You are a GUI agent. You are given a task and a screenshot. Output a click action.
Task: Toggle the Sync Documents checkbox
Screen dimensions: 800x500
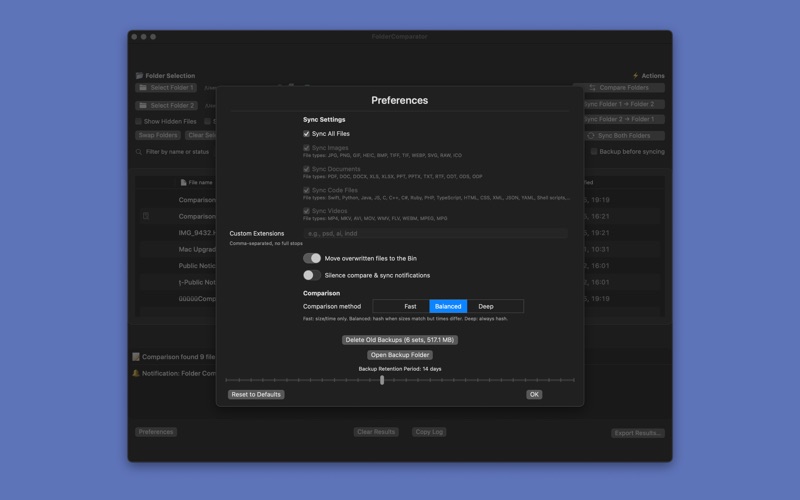coord(306,169)
